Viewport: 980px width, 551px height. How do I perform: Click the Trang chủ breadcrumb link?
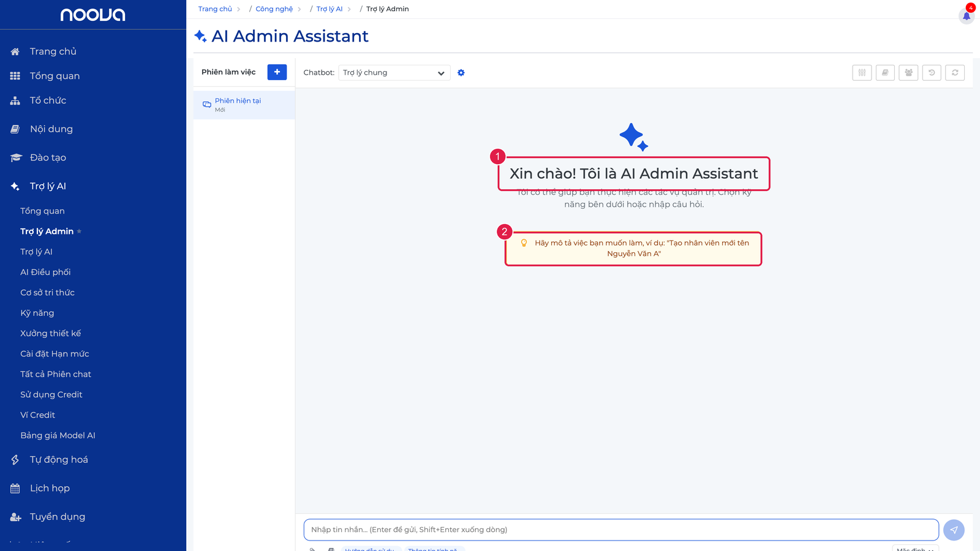click(215, 9)
